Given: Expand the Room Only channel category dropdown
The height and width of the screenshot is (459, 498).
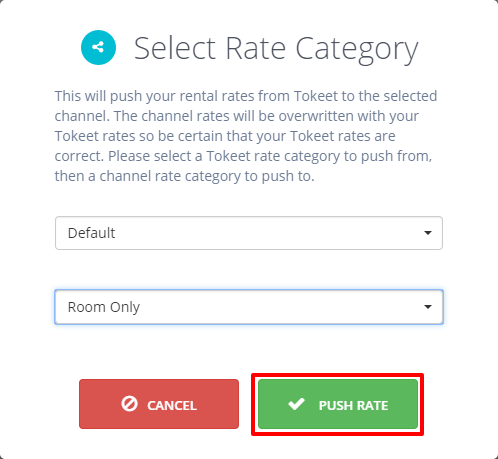Looking at the screenshot, I should point(249,307).
